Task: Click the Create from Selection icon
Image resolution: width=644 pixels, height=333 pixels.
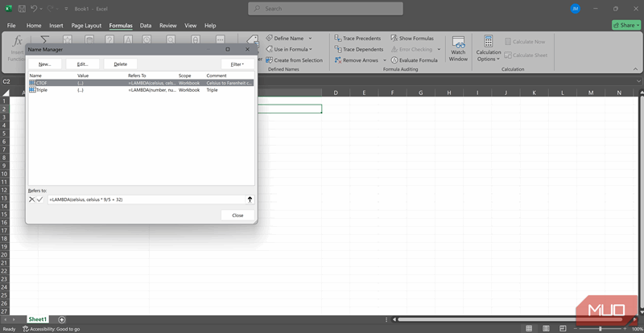Action: click(269, 60)
